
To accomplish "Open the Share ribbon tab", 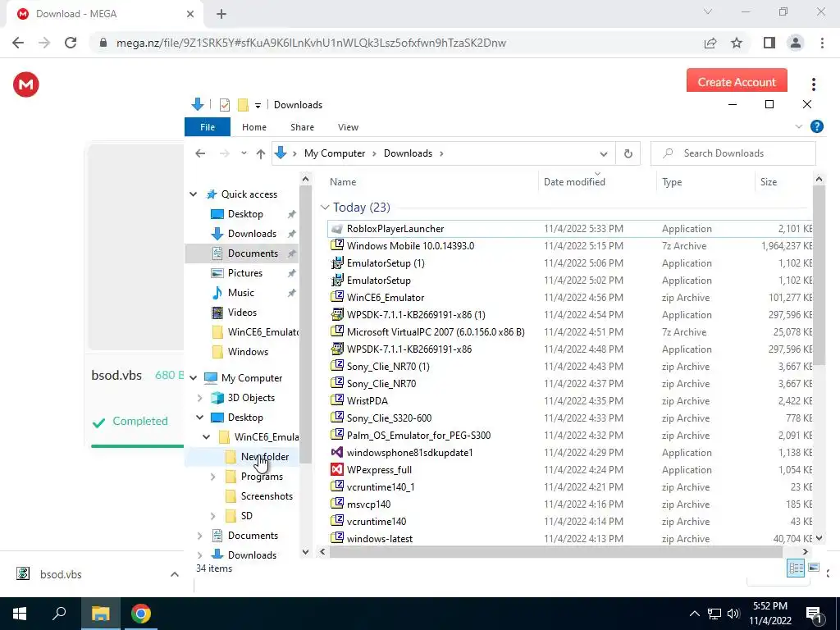I will (302, 127).
